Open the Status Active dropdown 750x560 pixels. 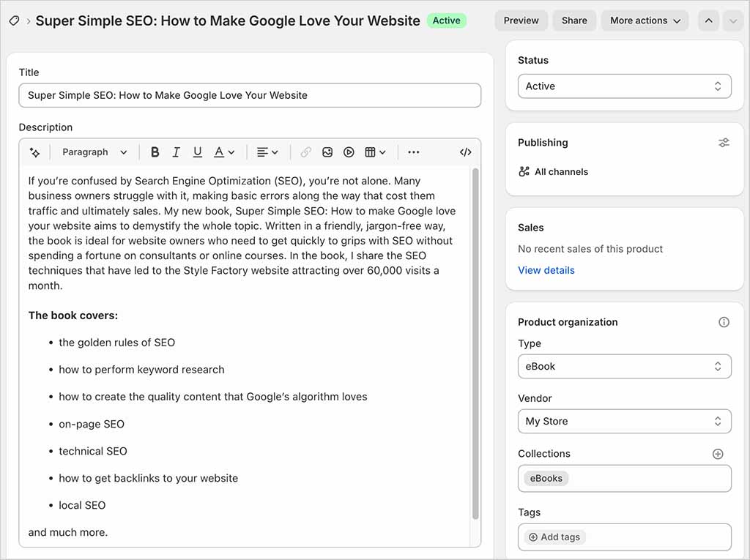[624, 86]
